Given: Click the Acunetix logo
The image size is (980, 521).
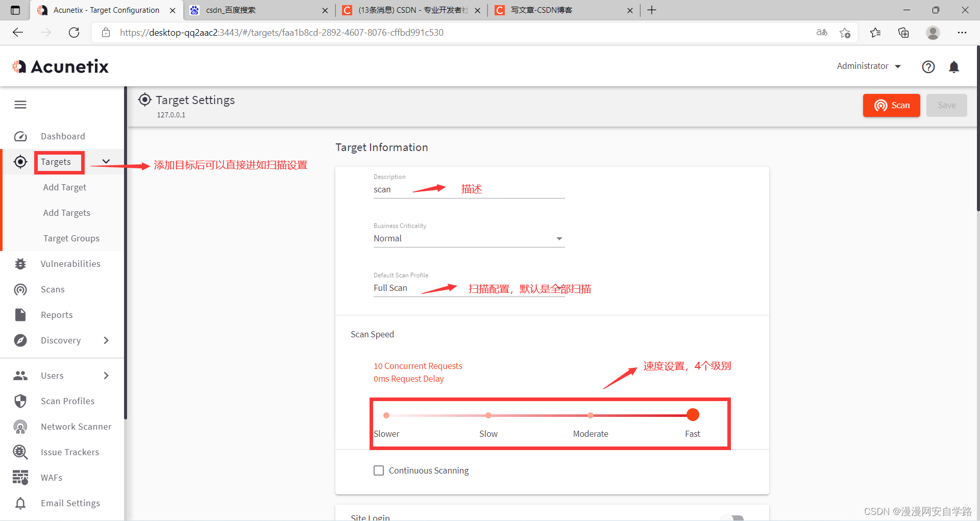Looking at the screenshot, I should point(61,66).
